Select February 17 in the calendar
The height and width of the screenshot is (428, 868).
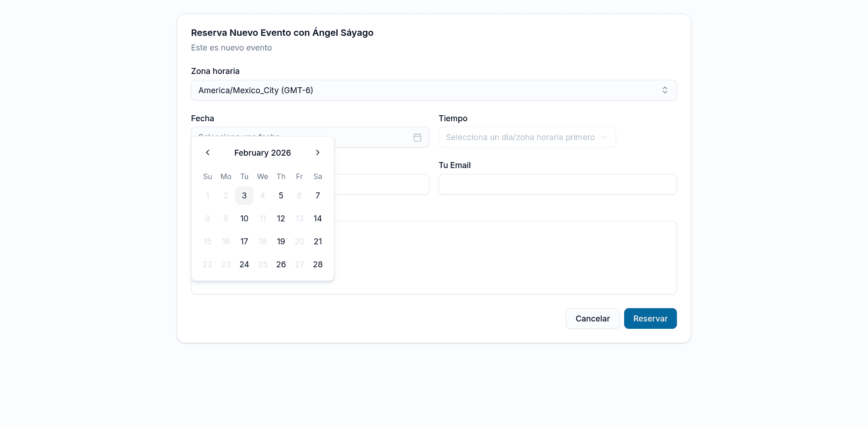pos(244,241)
